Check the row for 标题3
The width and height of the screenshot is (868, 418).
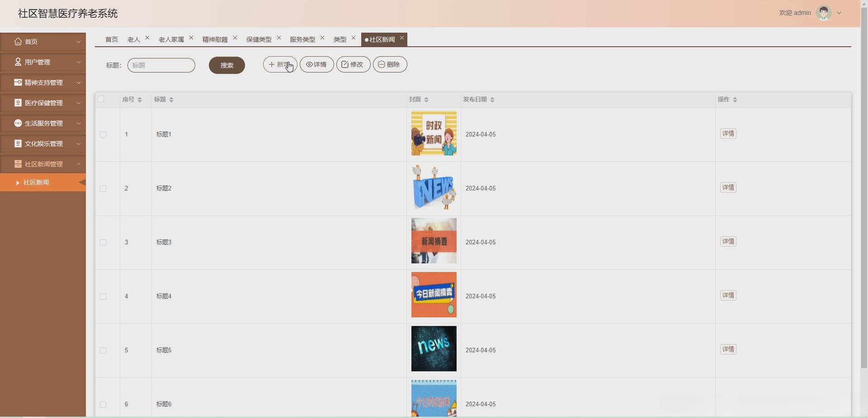click(x=103, y=242)
